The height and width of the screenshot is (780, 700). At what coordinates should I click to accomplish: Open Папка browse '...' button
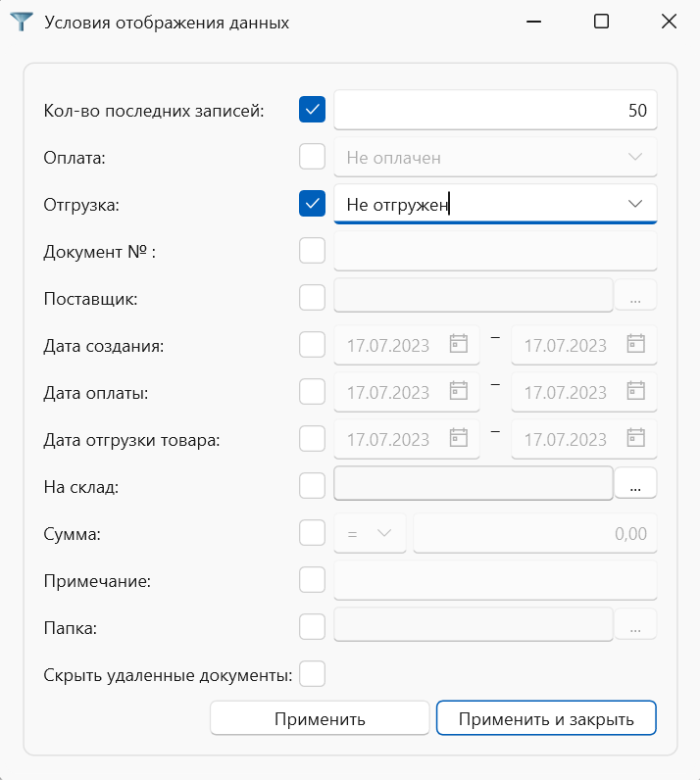[635, 624]
